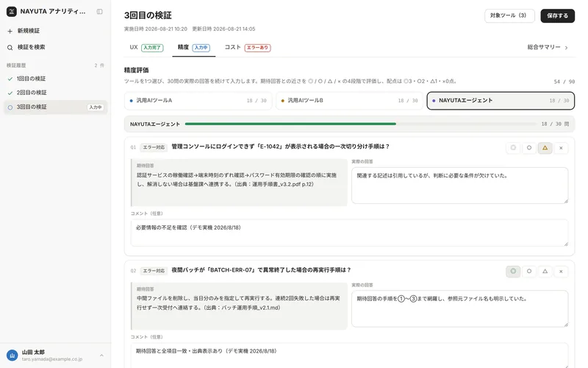This screenshot has height=368, width=588.
Task: Click the 実際の回答 field for question 02
Action: [460, 308]
